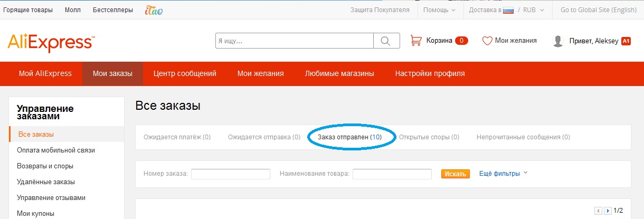Click the heart wishlist icon

(x=487, y=41)
